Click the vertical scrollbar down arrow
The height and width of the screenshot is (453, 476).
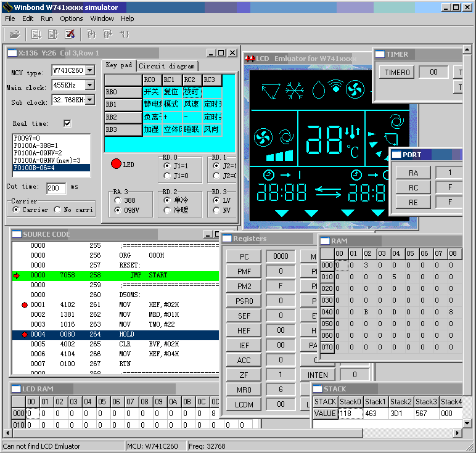click(467, 423)
